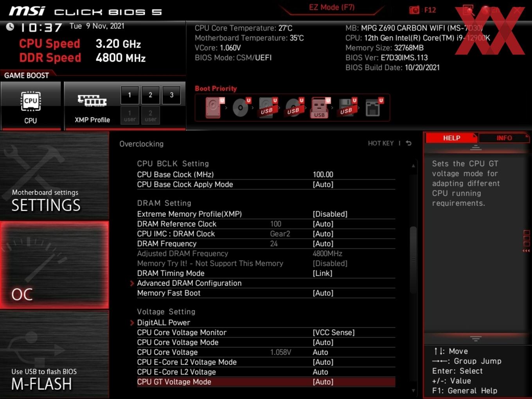This screenshot has height=399, width=532.
Task: Click the handle at top of help panel
Action: [x=476, y=147]
